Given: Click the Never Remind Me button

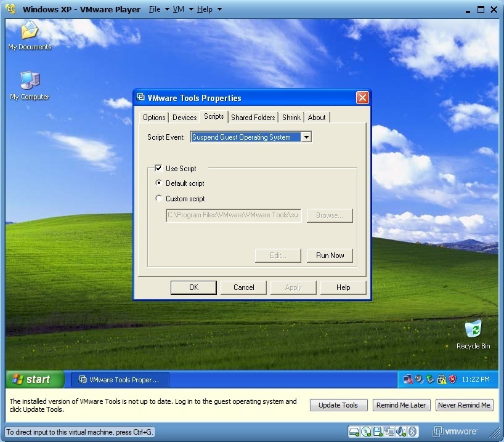Looking at the screenshot, I should 464,405.
